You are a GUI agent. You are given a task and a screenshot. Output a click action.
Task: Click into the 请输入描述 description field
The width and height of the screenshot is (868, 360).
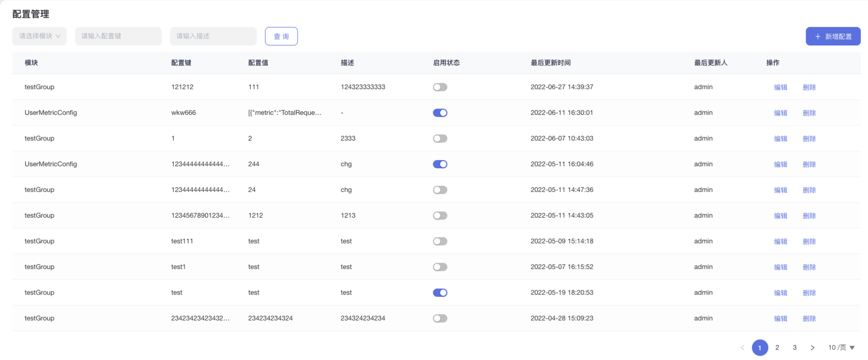(x=213, y=36)
